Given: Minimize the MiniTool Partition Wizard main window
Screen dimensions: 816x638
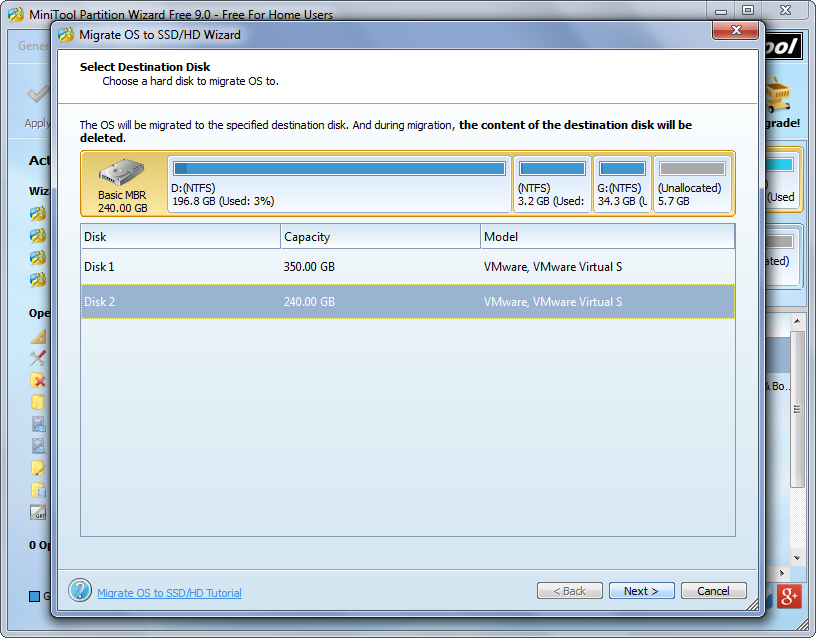Looking at the screenshot, I should [721, 10].
